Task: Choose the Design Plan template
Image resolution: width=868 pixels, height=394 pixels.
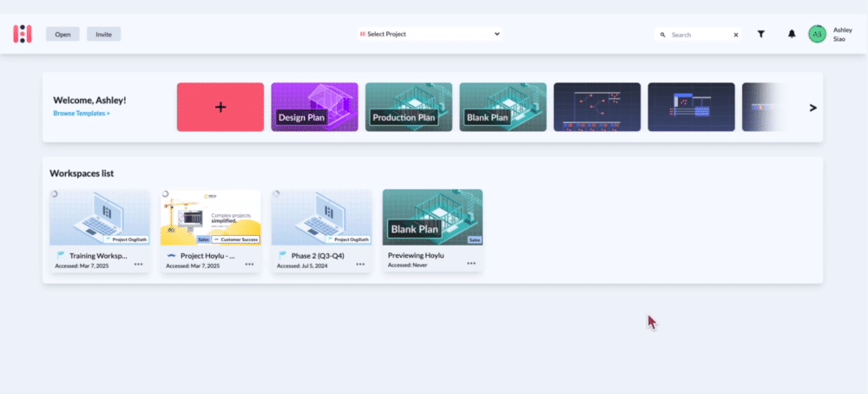Action: coord(314,107)
